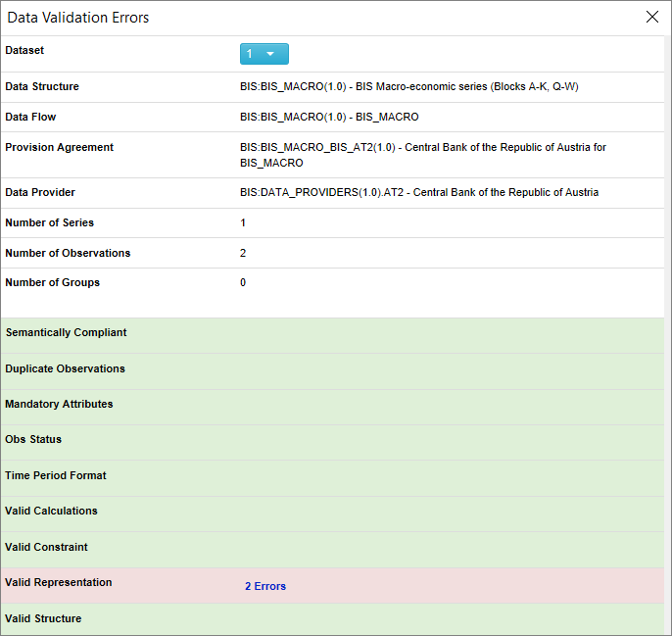
Task: Click the Obs Status row label
Action: [x=33, y=439]
